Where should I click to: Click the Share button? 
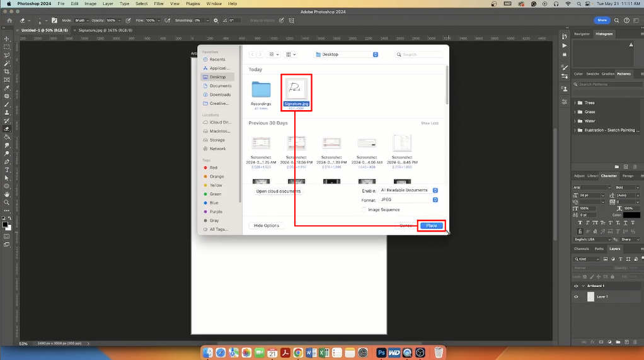tap(602, 20)
